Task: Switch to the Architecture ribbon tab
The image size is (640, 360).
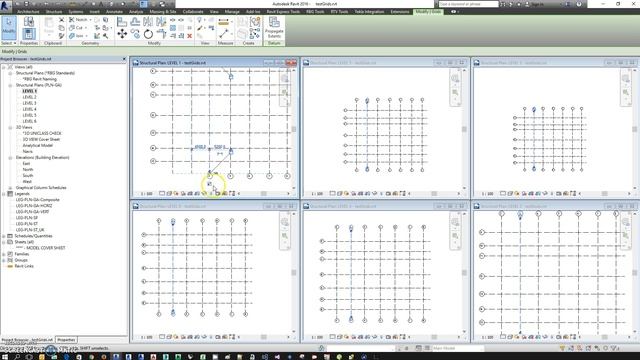Action: tap(28, 12)
